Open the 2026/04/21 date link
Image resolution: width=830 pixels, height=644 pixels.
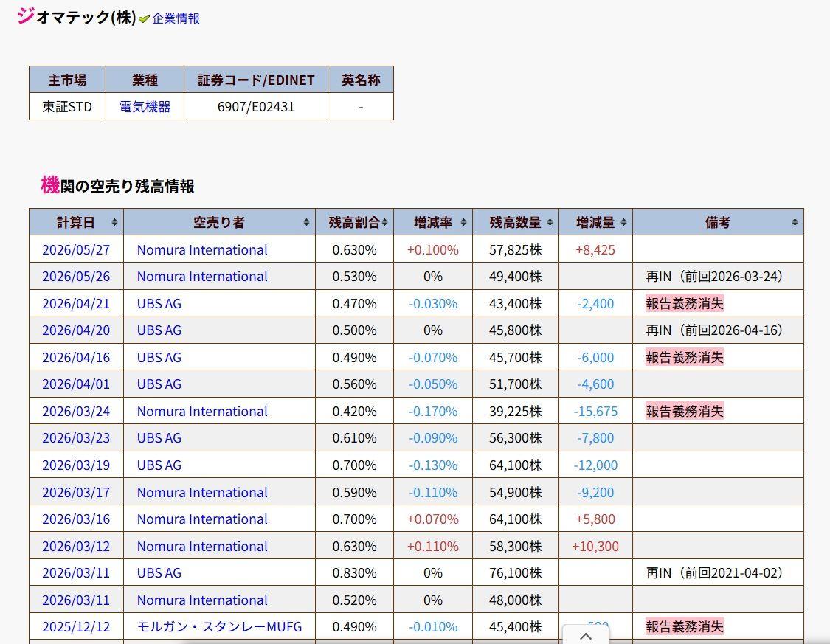[76, 304]
